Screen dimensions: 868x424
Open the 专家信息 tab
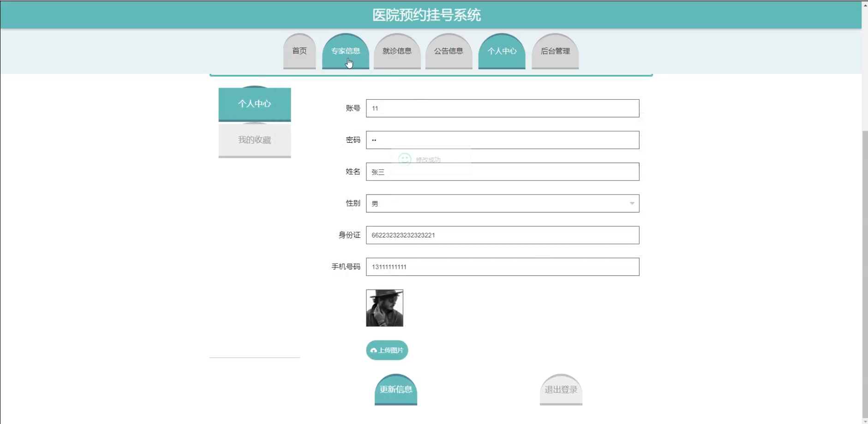[x=345, y=51]
